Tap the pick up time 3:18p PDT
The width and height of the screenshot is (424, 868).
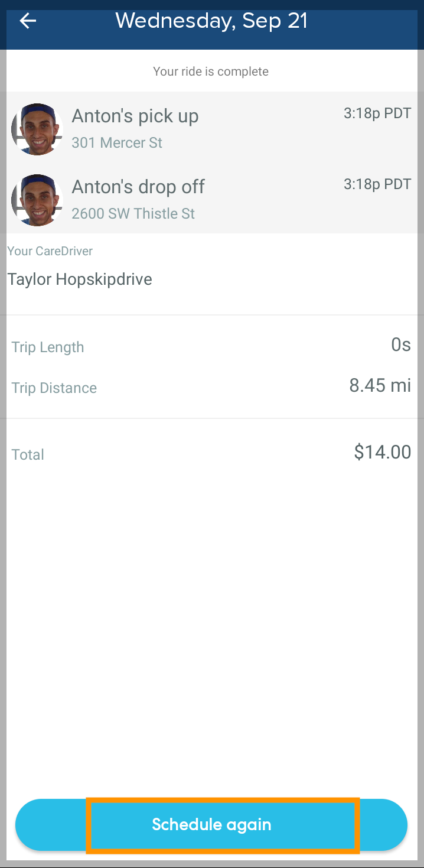[377, 113]
